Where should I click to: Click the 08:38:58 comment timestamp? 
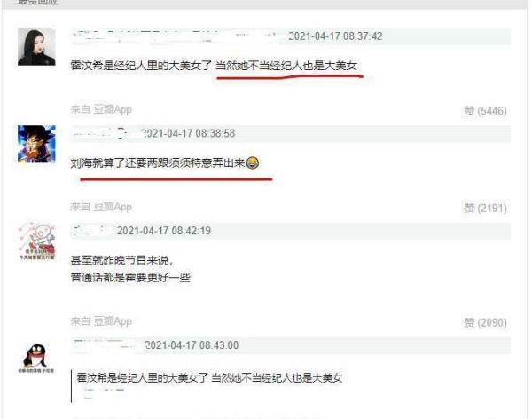tap(188, 133)
